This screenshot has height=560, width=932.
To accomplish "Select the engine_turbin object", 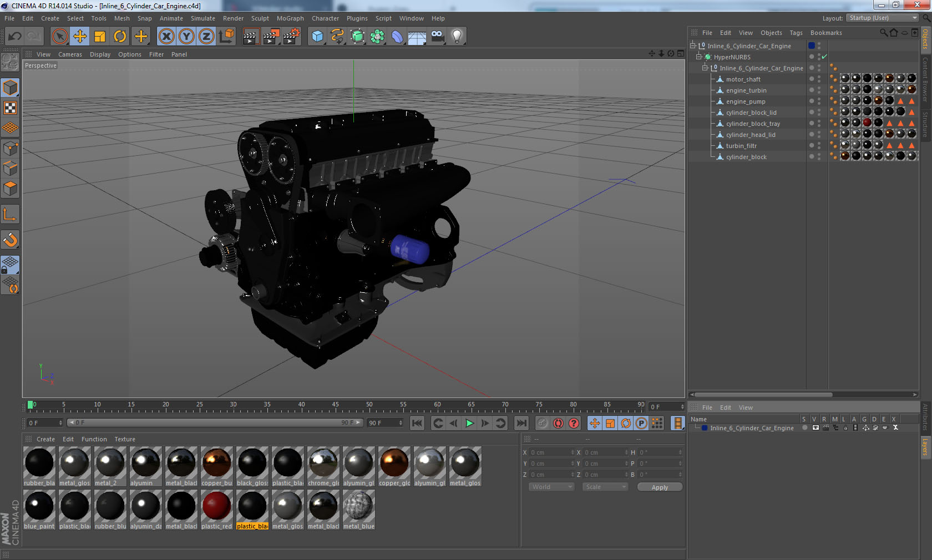I will pos(746,90).
